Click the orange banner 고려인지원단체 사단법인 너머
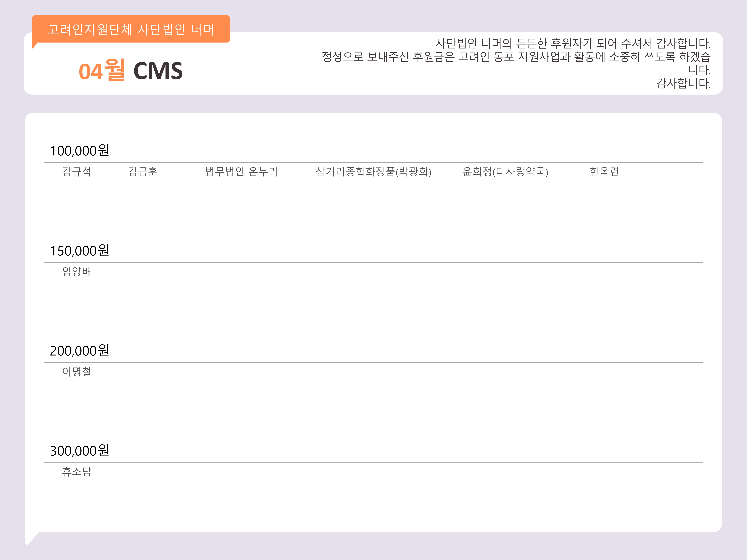This screenshot has width=747, height=560. [131, 29]
